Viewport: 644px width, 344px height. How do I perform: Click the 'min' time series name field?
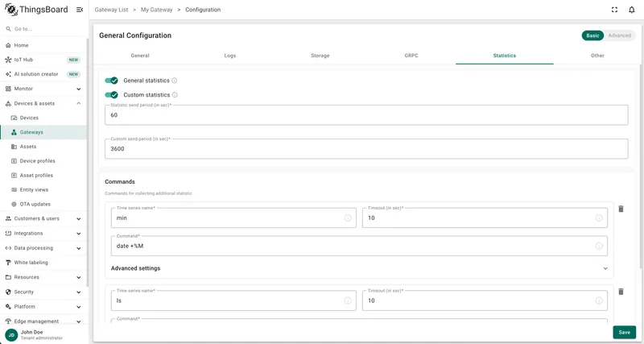pos(233,218)
